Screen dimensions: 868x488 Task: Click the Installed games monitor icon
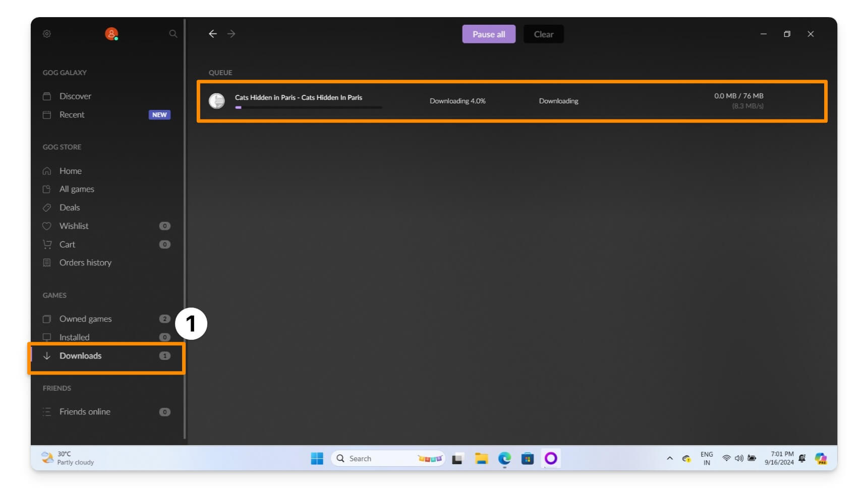47,337
